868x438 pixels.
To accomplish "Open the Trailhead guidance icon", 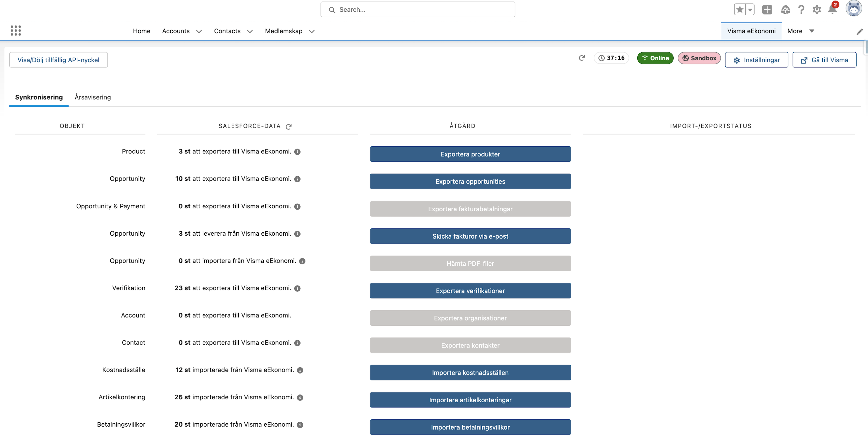I will (x=785, y=9).
